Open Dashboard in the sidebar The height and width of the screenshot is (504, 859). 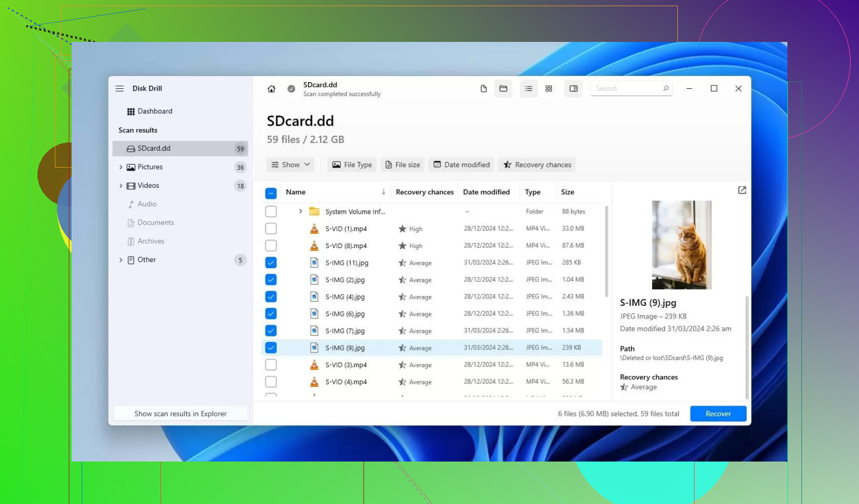point(154,111)
